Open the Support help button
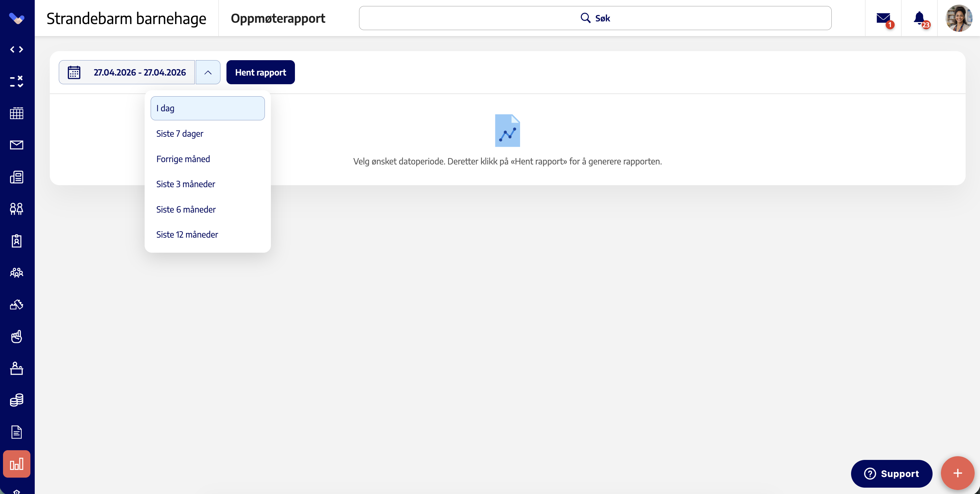Image resolution: width=980 pixels, height=494 pixels. point(891,474)
